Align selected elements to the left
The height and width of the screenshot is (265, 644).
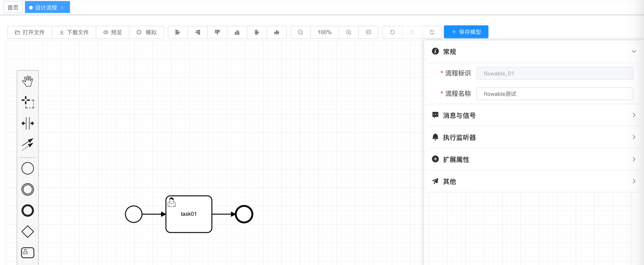pyautogui.click(x=178, y=32)
